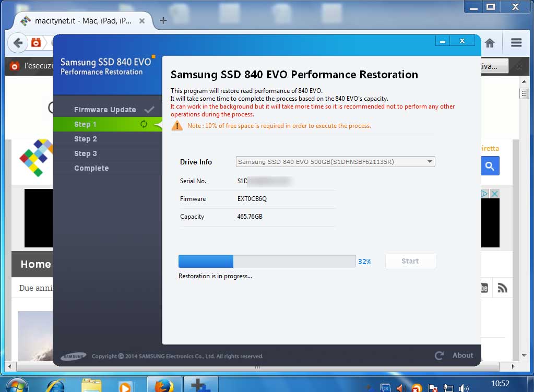Click the Action Center flag tray icon
534x392 pixels.
pyautogui.click(x=433, y=388)
